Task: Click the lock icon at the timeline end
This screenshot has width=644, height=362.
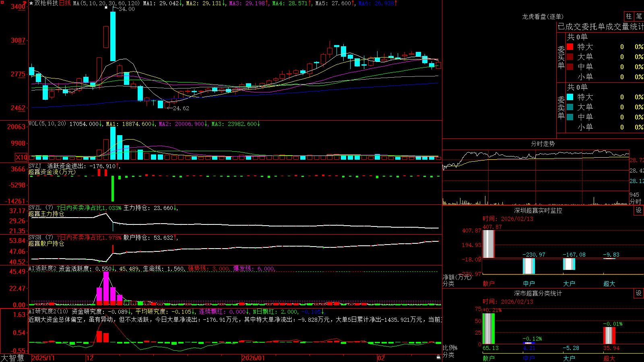Action: tap(438, 357)
